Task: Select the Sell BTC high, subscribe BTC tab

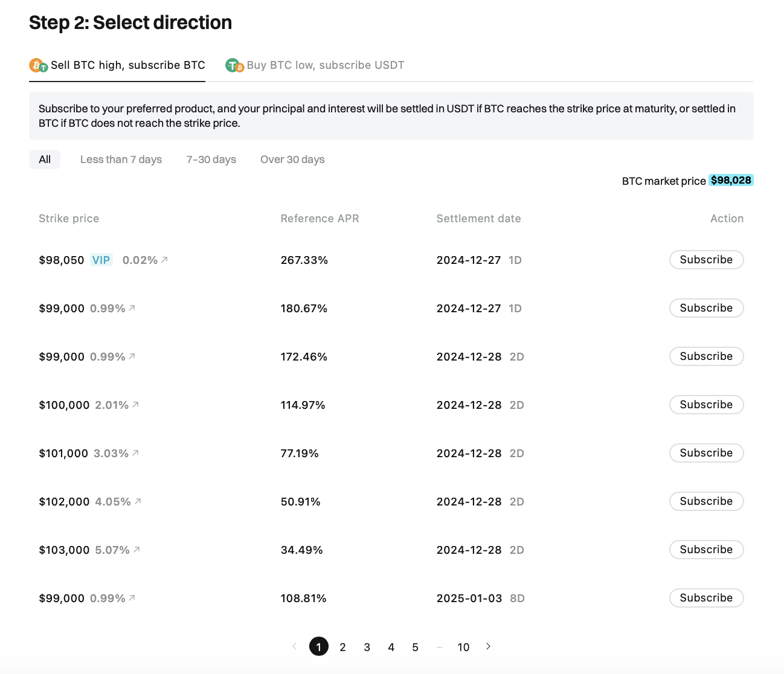Action: [x=117, y=65]
